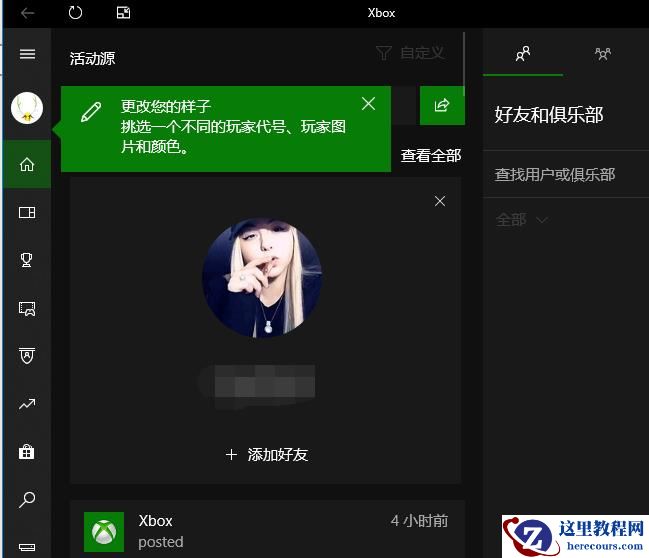Open the Clubs shield icon
This screenshot has width=649, height=558.
tap(27, 356)
